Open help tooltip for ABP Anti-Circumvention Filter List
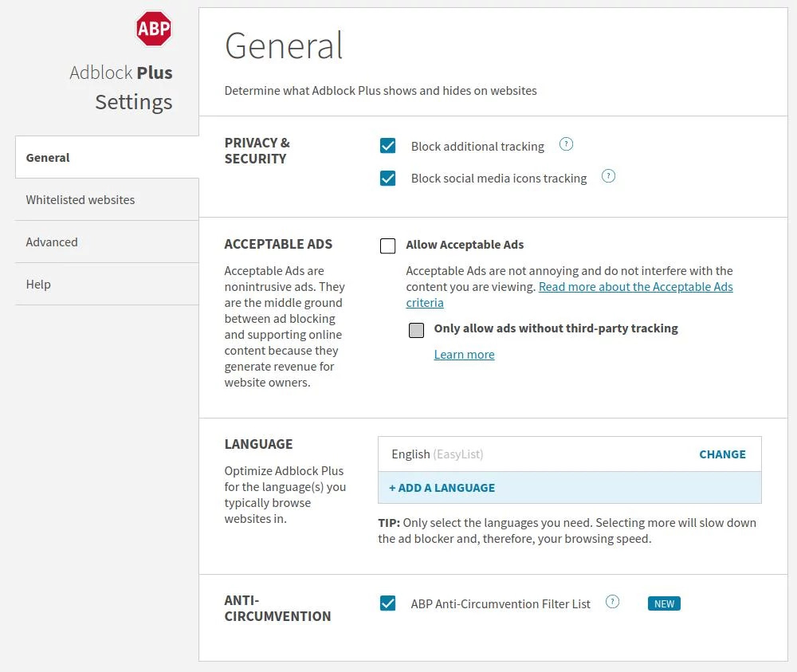The width and height of the screenshot is (797, 672). [612, 602]
